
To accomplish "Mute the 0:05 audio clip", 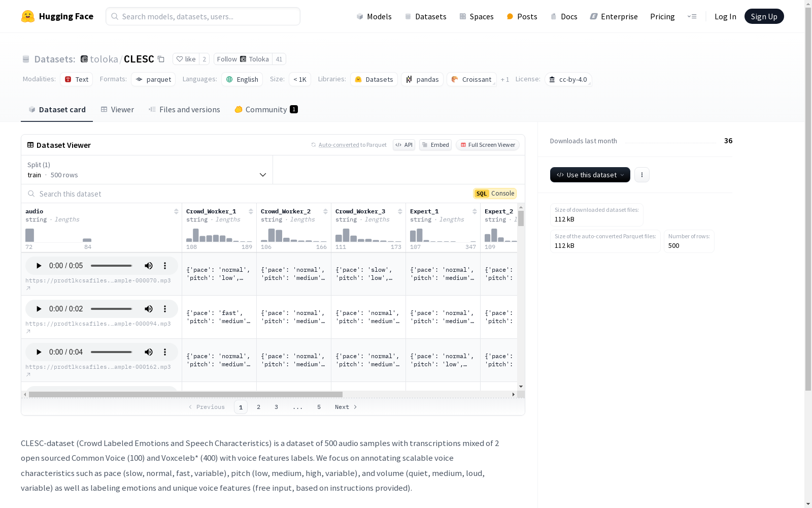I will tap(149, 266).
